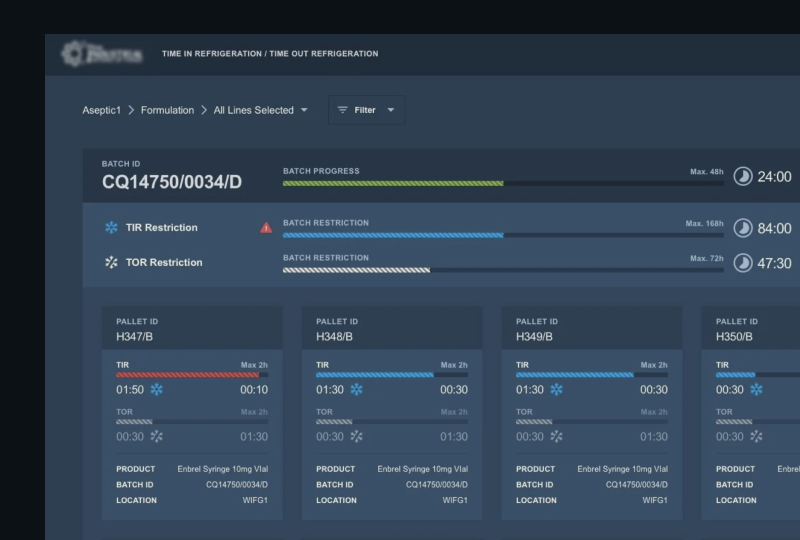Click the TIR Restriction label

pyautogui.click(x=162, y=228)
